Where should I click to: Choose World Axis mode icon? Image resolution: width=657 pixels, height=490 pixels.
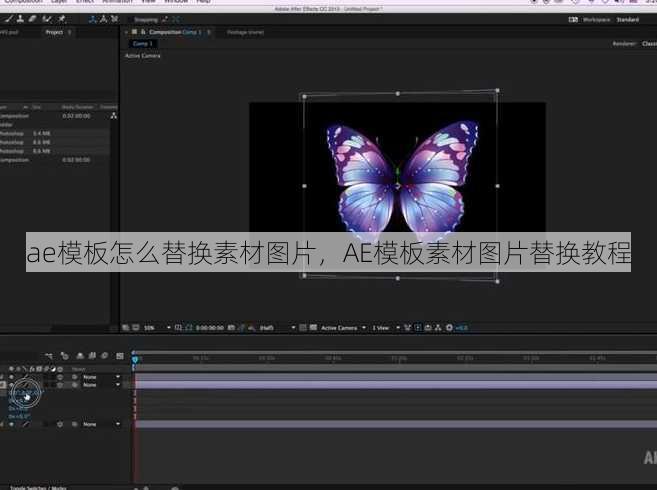(103, 19)
